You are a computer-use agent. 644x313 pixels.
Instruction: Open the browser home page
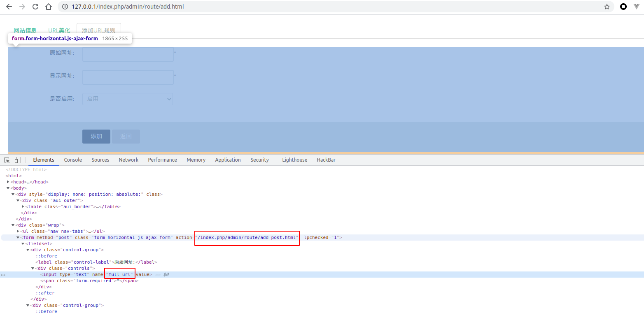pyautogui.click(x=49, y=7)
